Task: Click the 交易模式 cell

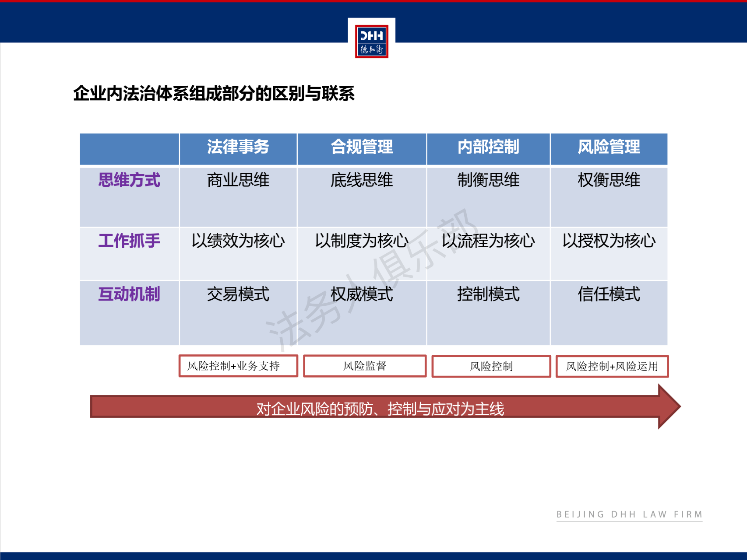Action: [x=238, y=313]
